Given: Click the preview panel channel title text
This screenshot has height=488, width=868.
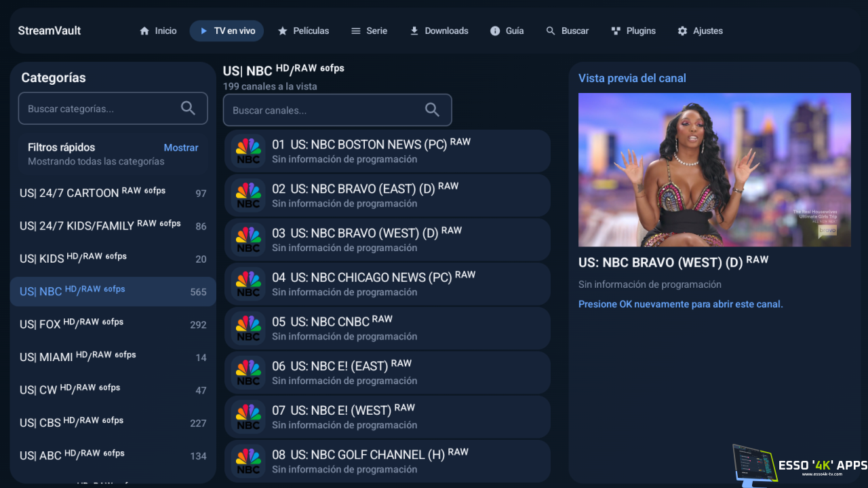Looking at the screenshot, I should click(673, 262).
